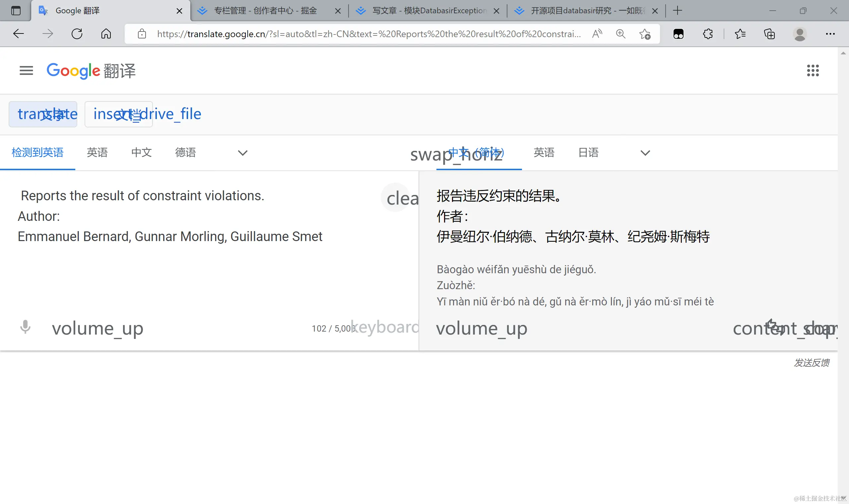Image resolution: width=849 pixels, height=504 pixels.
Task: Click the swap languages button
Action: coord(420,154)
